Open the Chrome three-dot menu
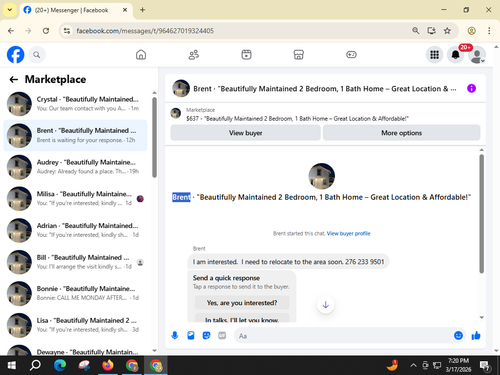500x375 pixels. (x=489, y=31)
